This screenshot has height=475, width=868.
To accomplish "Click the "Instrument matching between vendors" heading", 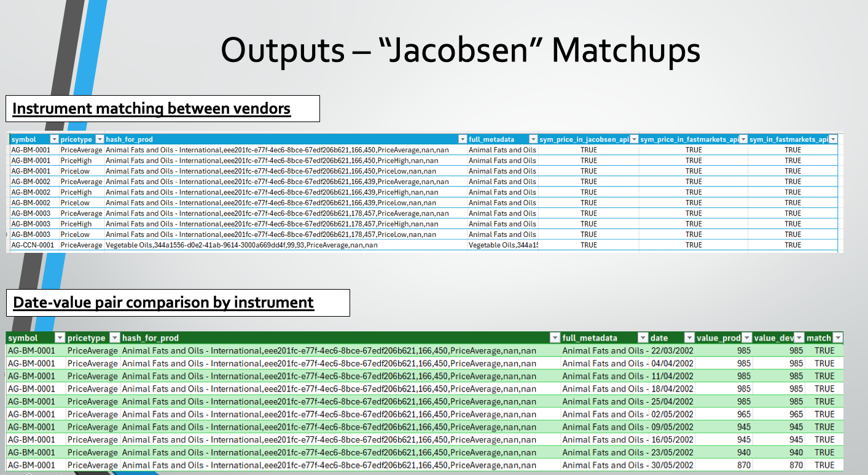I will [151, 109].
